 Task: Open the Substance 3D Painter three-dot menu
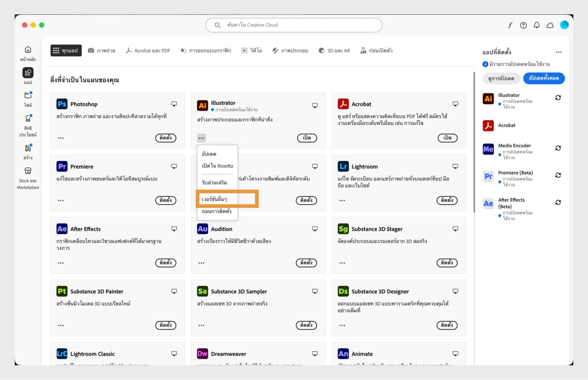[x=61, y=326]
